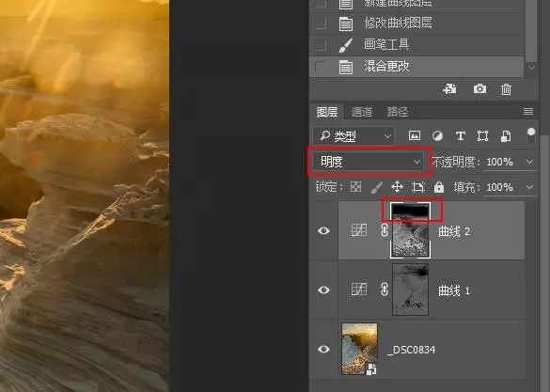This screenshot has height=392, width=550.
Task: Open the 类型 filter type dropdown
Action: coord(354,135)
